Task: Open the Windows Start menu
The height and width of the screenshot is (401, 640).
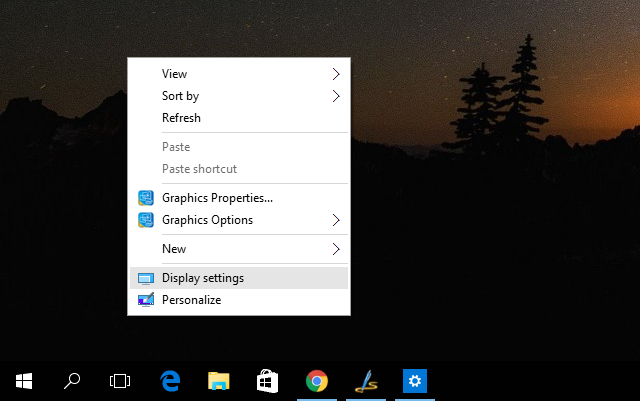Action: point(24,381)
